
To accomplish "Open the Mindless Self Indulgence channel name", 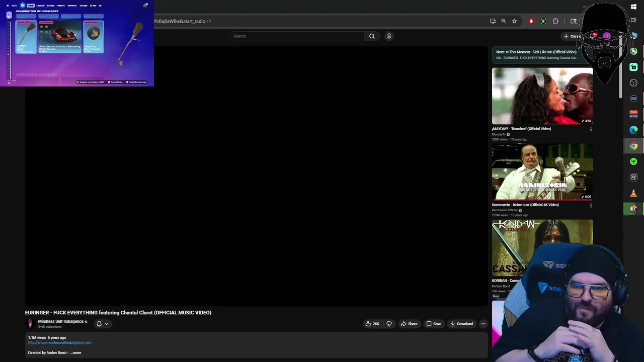I will coord(60,322).
